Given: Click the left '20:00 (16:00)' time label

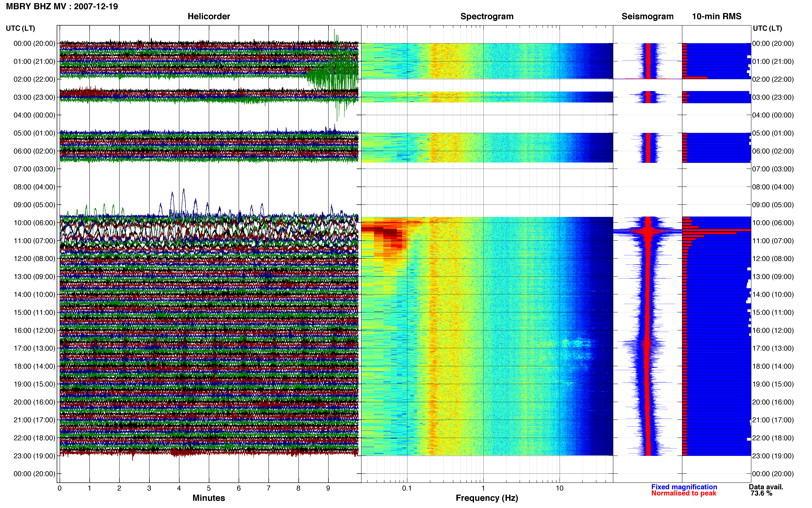Looking at the screenshot, I should 34,402.
